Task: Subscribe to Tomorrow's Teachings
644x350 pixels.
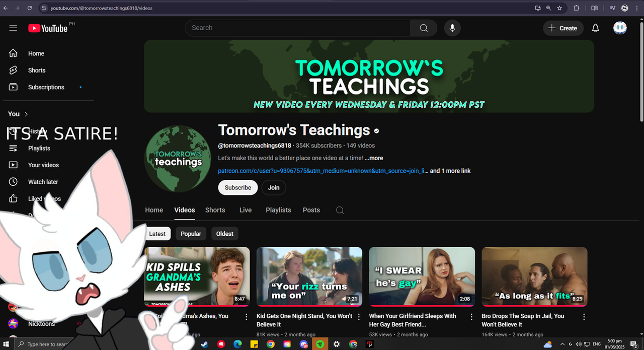Action: point(238,188)
